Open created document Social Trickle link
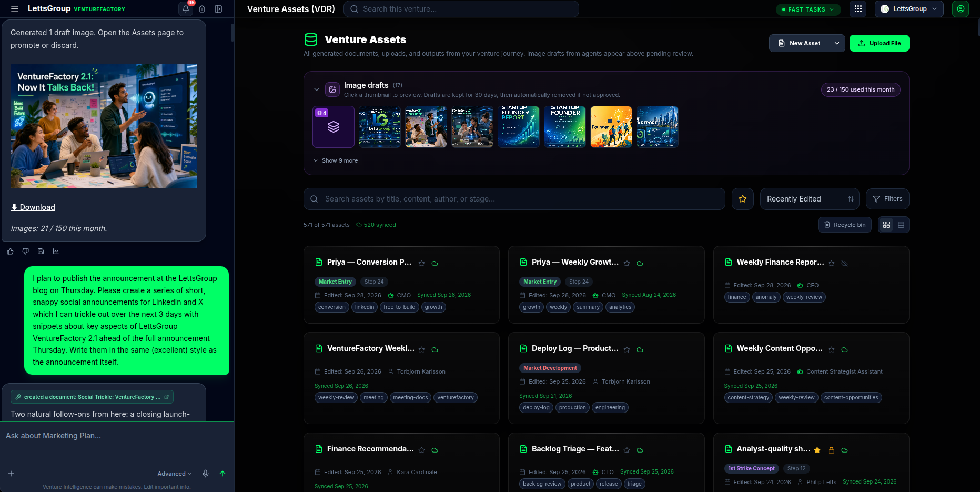 (x=92, y=397)
